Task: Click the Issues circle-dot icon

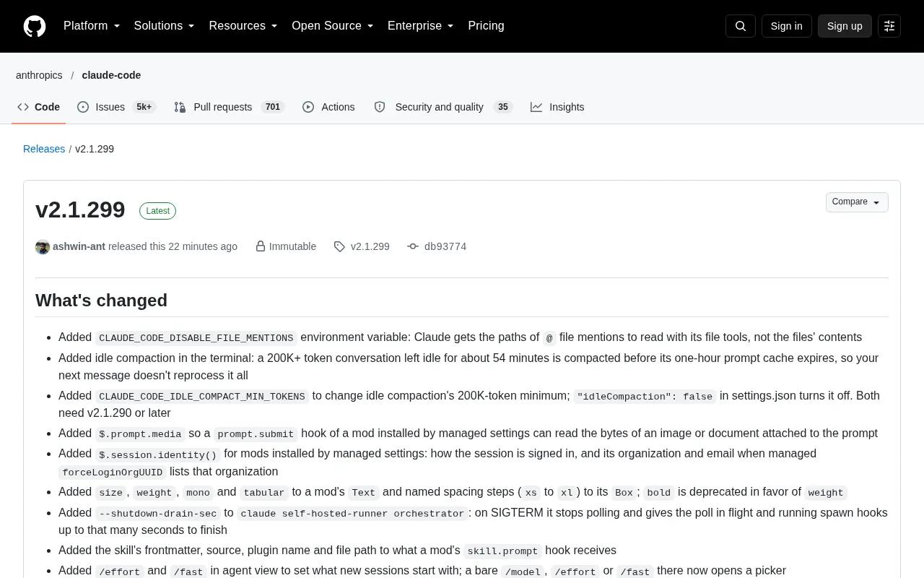Action: click(x=83, y=107)
